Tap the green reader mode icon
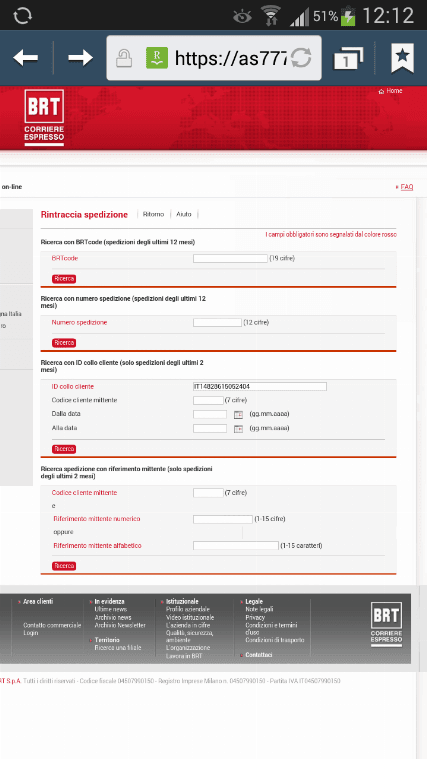 [x=157, y=58]
